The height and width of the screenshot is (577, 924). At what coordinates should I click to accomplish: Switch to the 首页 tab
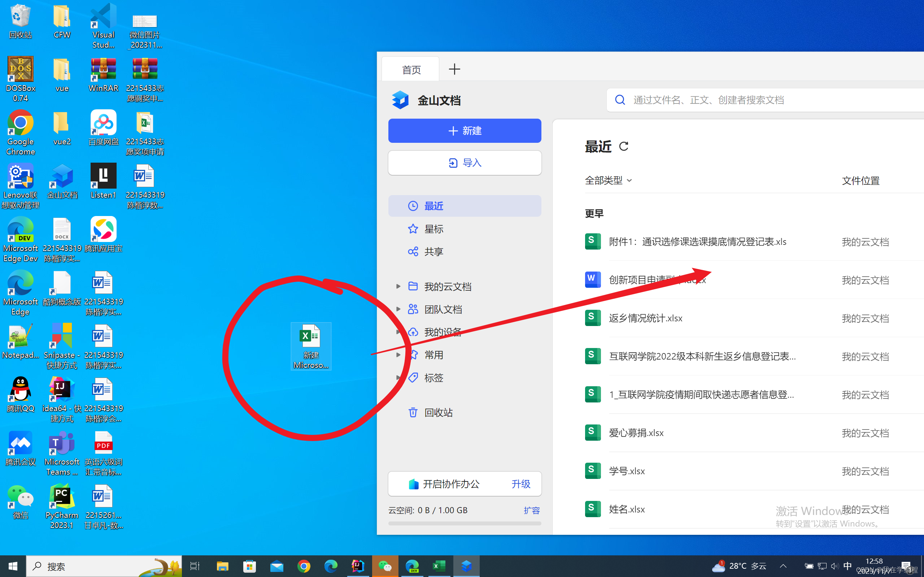(411, 70)
